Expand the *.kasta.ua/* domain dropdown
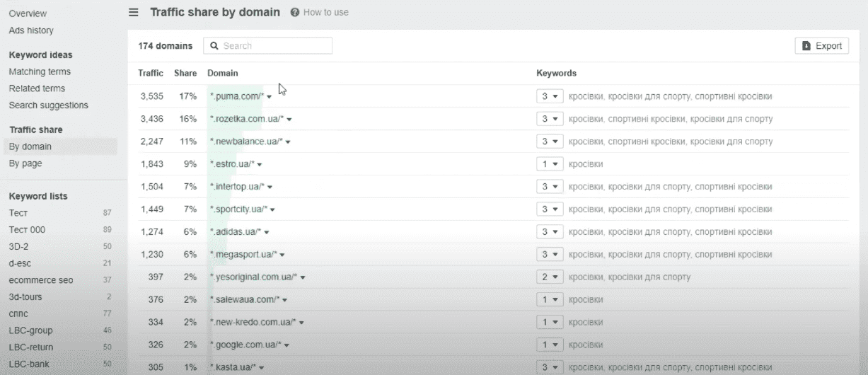The width and height of the screenshot is (868, 375). tap(262, 369)
